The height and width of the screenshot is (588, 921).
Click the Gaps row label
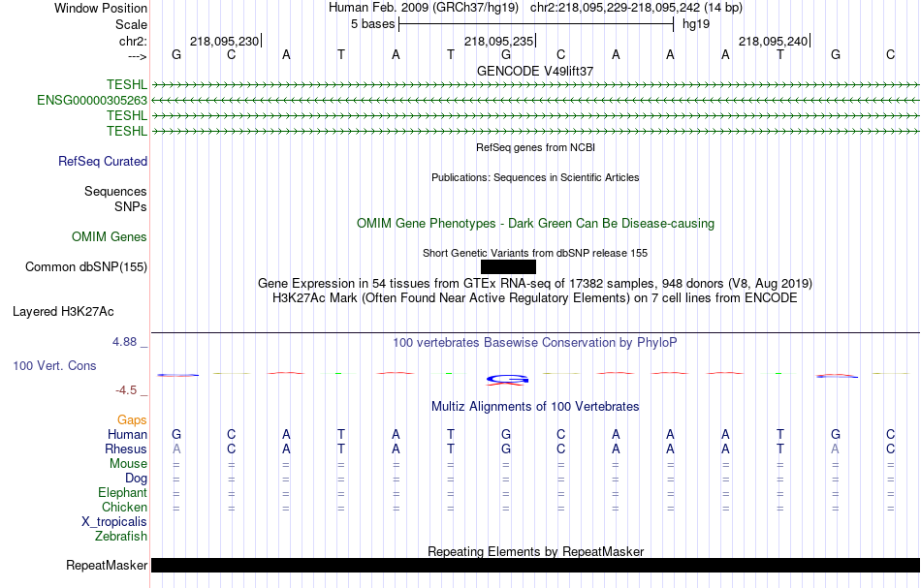point(132,420)
